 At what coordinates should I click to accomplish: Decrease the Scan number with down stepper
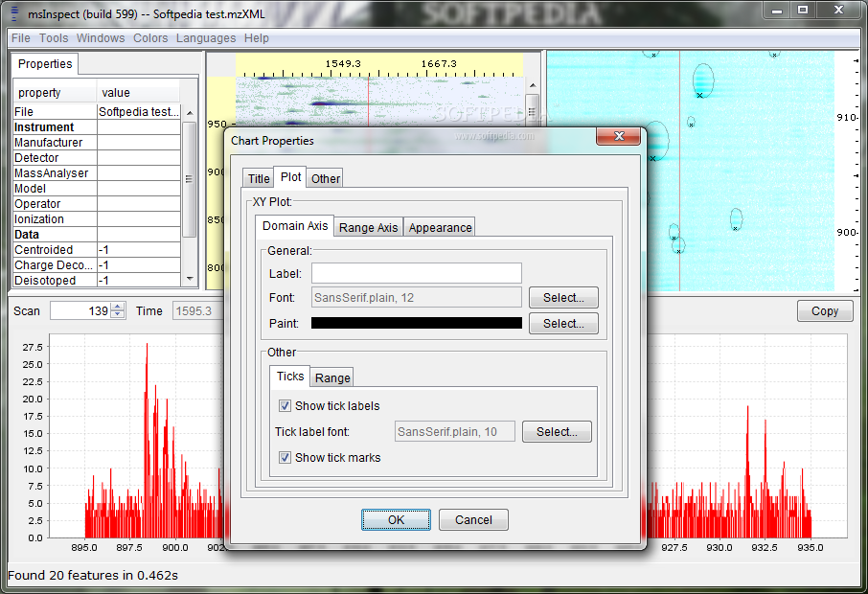tap(117, 314)
